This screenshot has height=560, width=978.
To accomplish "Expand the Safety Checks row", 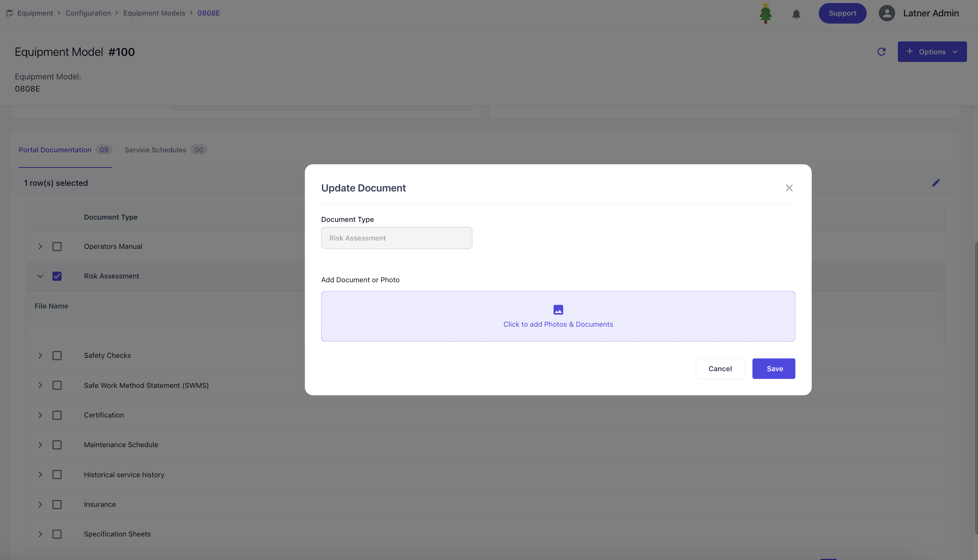I will pos(40,355).
